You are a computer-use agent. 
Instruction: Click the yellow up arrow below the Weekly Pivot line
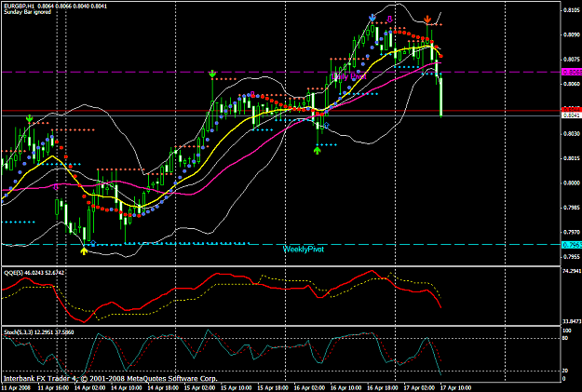point(84,251)
